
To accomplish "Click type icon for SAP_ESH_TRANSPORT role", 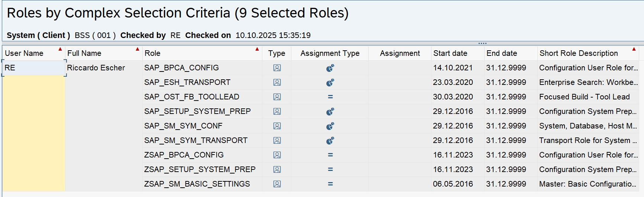I will 277,82.
